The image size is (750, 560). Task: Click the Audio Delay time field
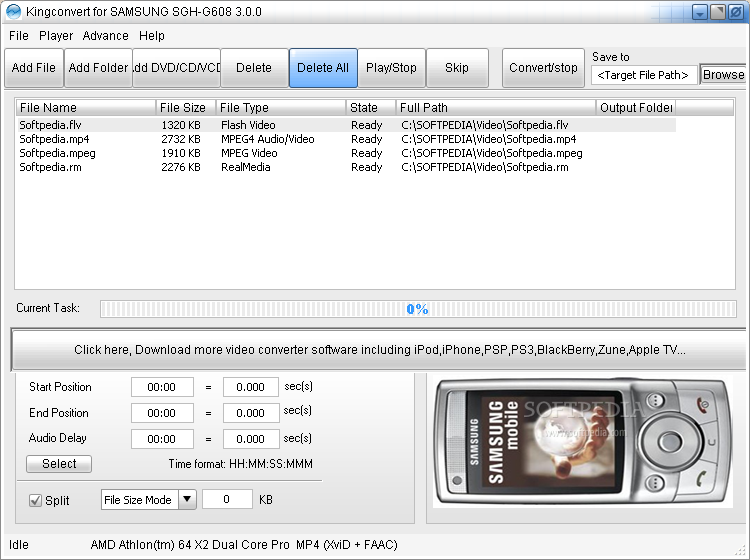[x=162, y=439]
